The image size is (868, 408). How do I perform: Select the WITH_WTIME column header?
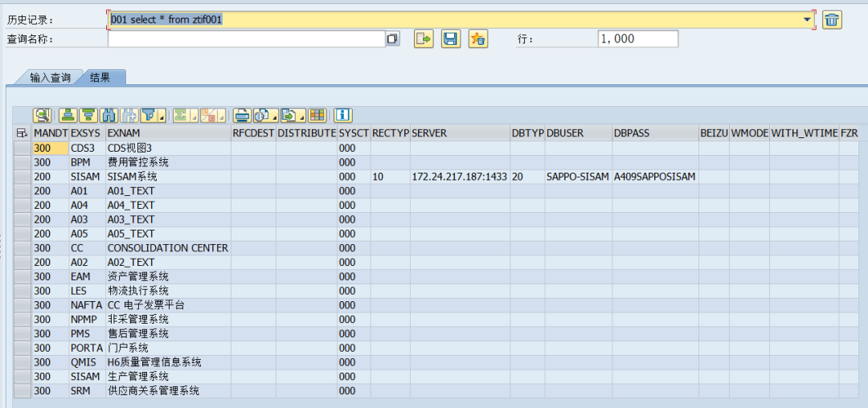[x=805, y=133]
